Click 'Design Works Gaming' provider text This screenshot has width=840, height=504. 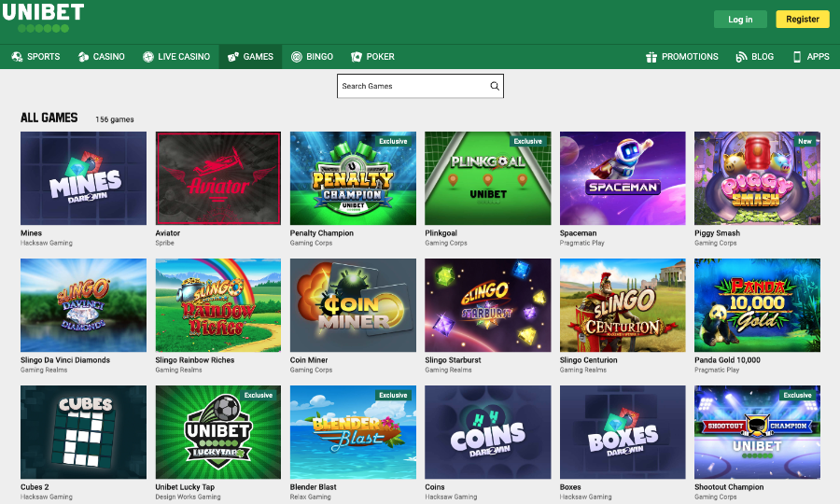(x=188, y=497)
